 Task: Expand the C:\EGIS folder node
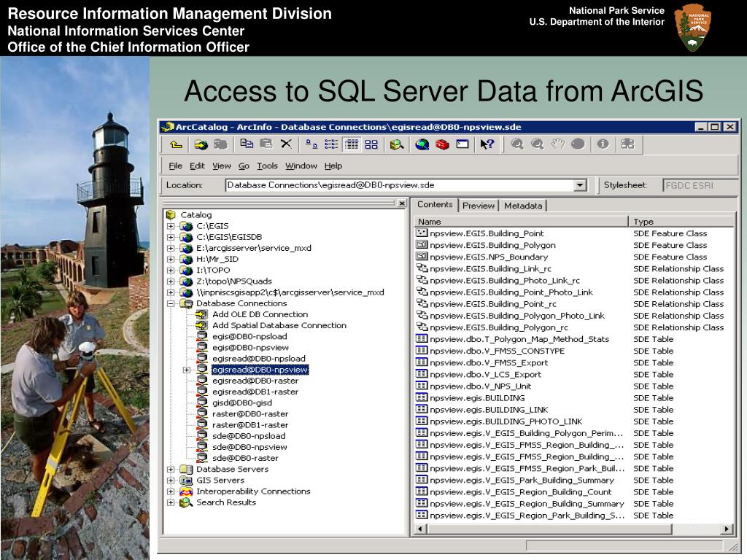[x=171, y=226]
